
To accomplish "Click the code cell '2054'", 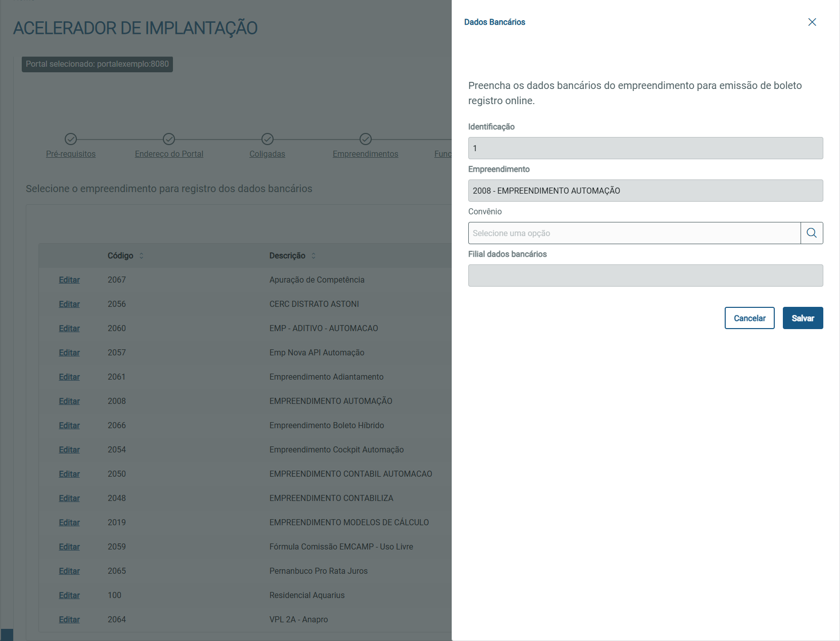I will point(117,450).
